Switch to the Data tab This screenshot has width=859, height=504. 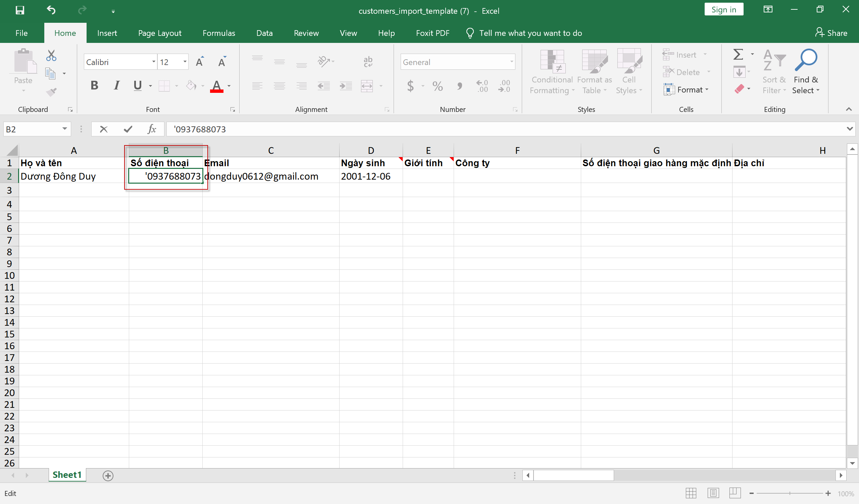pyautogui.click(x=264, y=33)
